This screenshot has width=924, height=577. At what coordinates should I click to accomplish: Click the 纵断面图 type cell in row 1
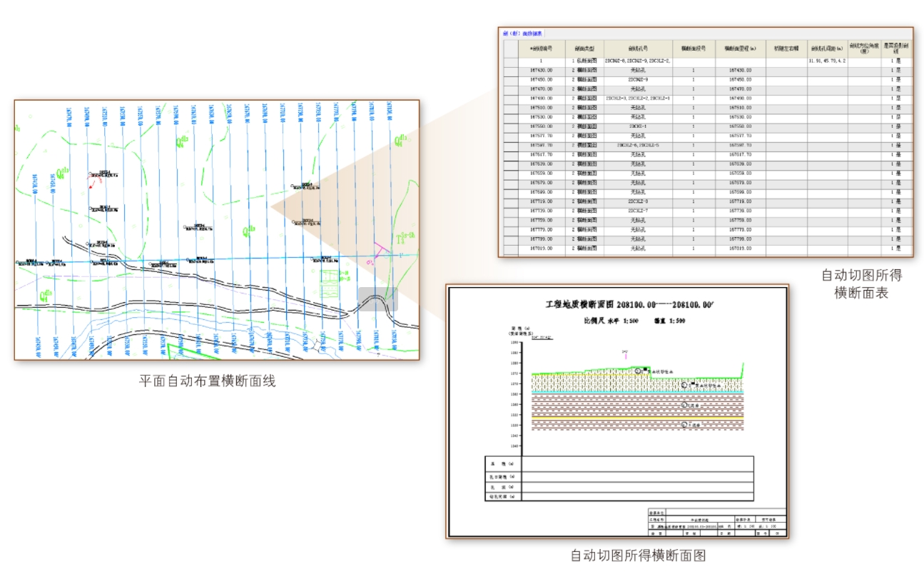coord(584,61)
